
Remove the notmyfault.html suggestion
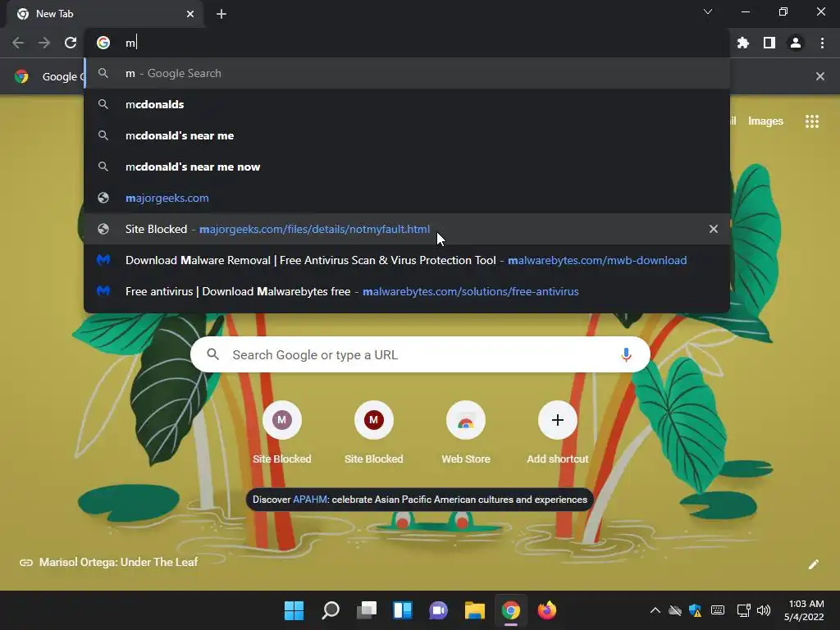pyautogui.click(x=714, y=229)
